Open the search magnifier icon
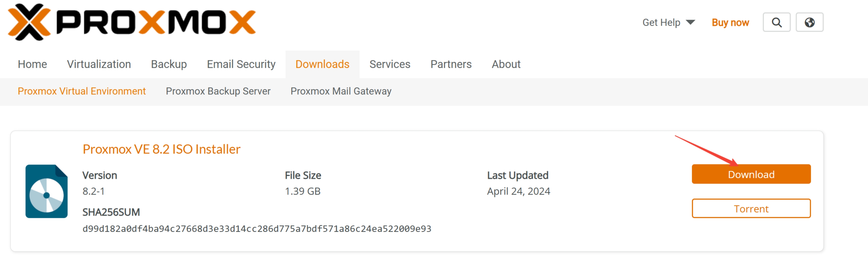 [x=776, y=23]
